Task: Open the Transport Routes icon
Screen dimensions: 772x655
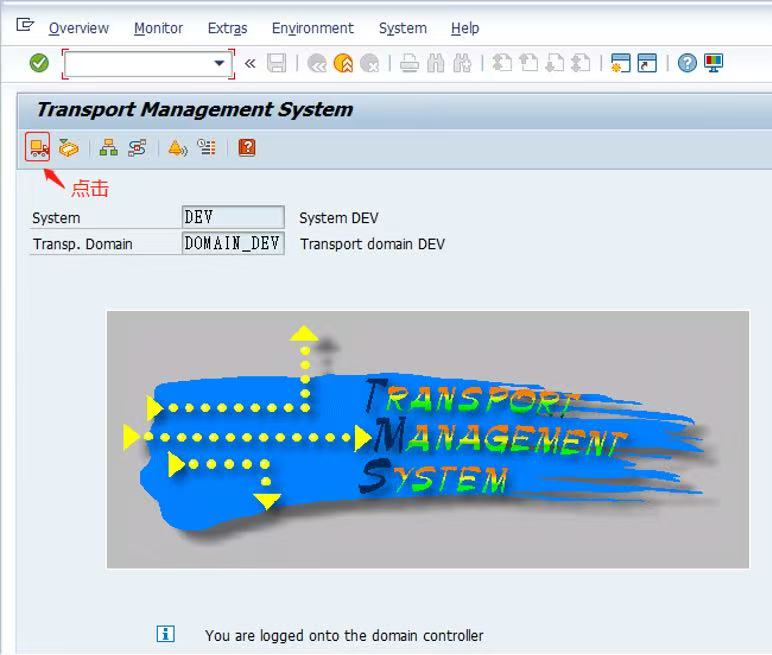Action: pos(137,147)
